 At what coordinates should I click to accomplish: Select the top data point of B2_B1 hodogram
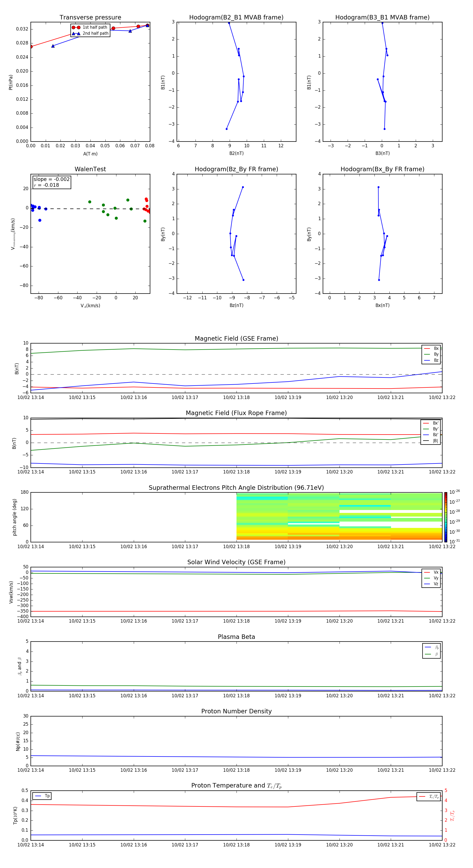tap(229, 23)
